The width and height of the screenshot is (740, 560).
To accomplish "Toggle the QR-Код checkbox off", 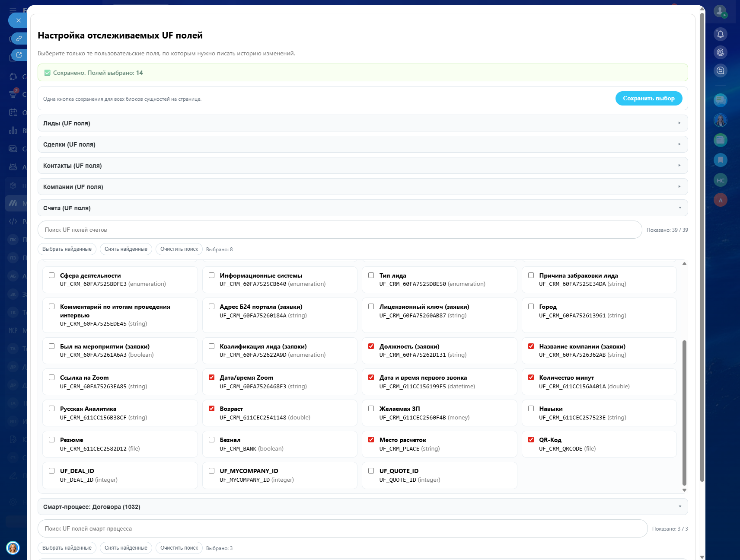I will click(531, 440).
